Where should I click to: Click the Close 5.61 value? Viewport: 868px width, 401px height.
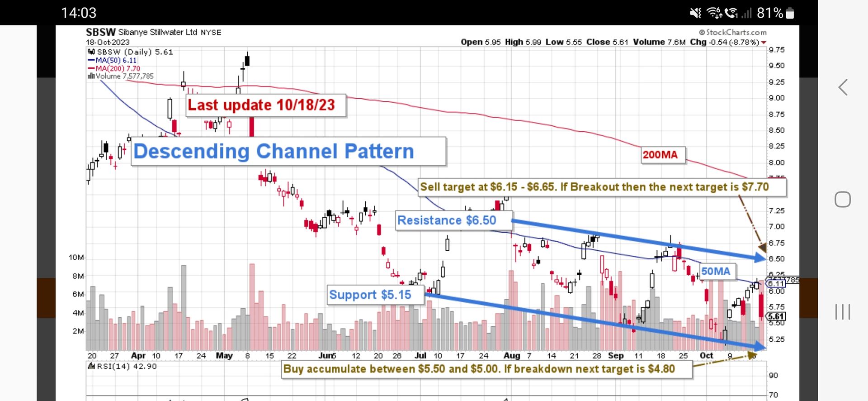pos(608,42)
